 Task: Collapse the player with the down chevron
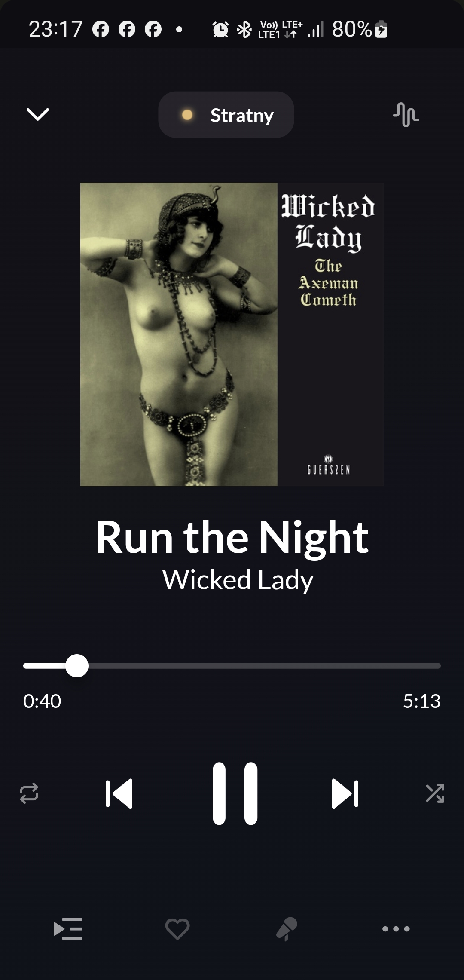click(x=38, y=114)
